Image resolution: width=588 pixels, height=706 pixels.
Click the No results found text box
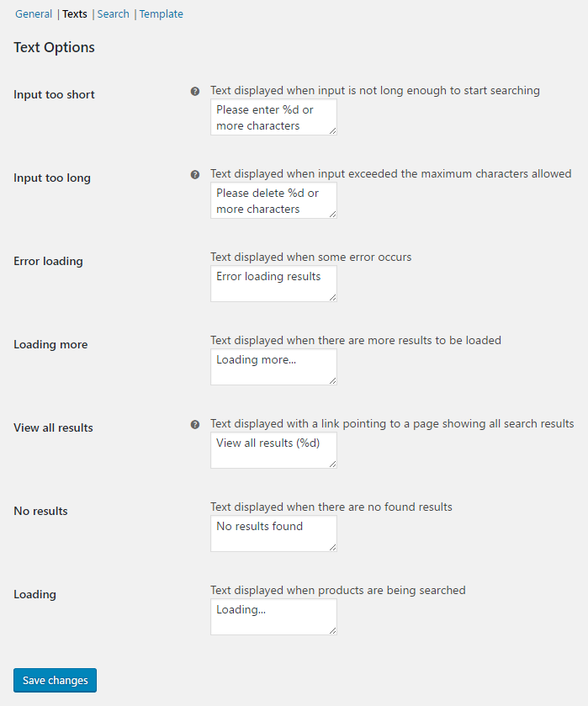coord(273,533)
